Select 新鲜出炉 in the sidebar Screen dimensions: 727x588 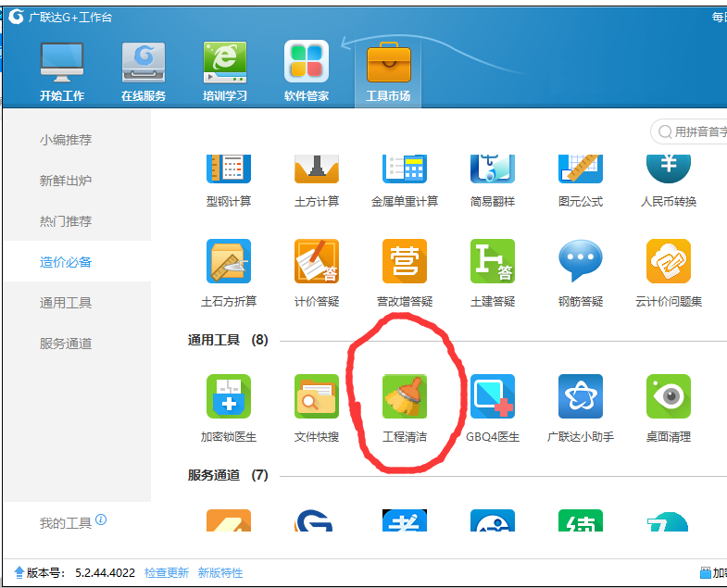pyautogui.click(x=66, y=181)
